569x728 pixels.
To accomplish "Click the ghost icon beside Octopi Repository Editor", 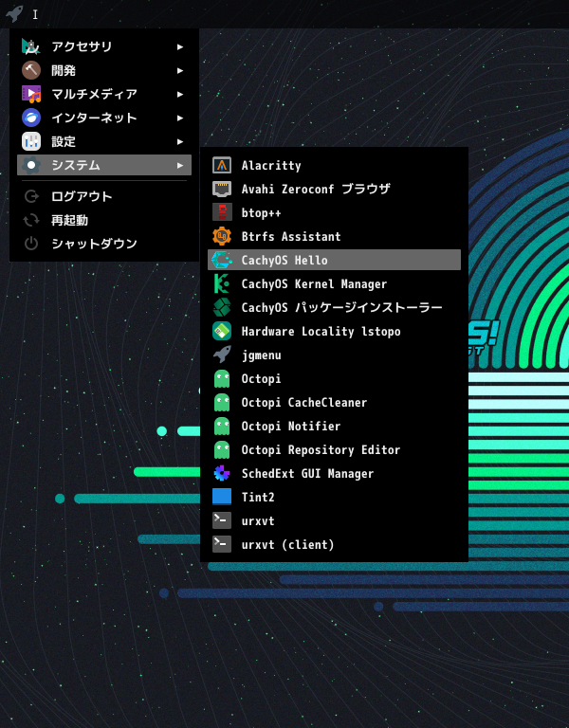I will pyautogui.click(x=222, y=449).
